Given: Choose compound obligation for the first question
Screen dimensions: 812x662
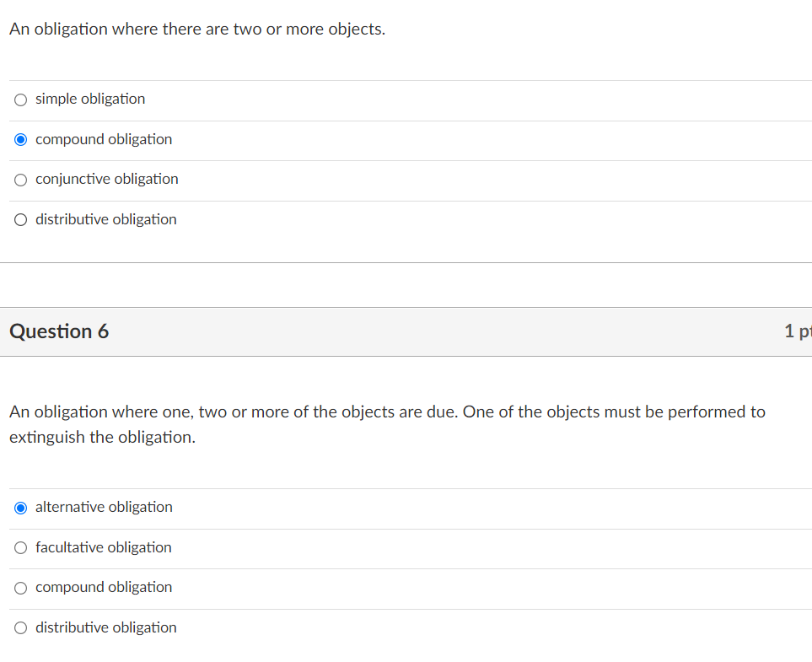Looking at the screenshot, I should [x=20, y=139].
